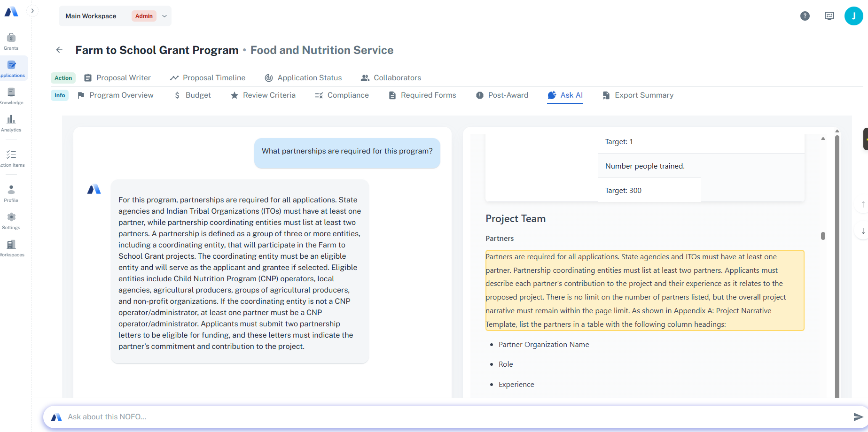This screenshot has height=432, width=868.
Task: Open the Collaborators view
Action: click(397, 77)
